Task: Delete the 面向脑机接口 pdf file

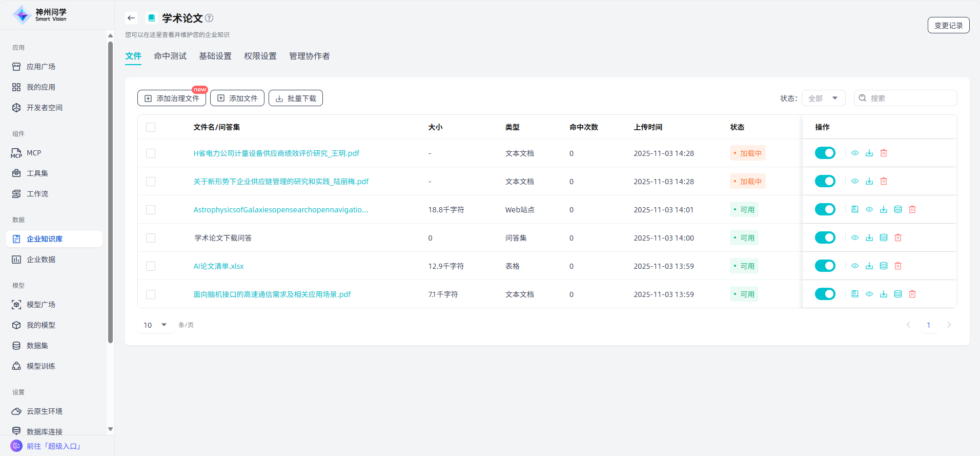Action: pos(912,294)
